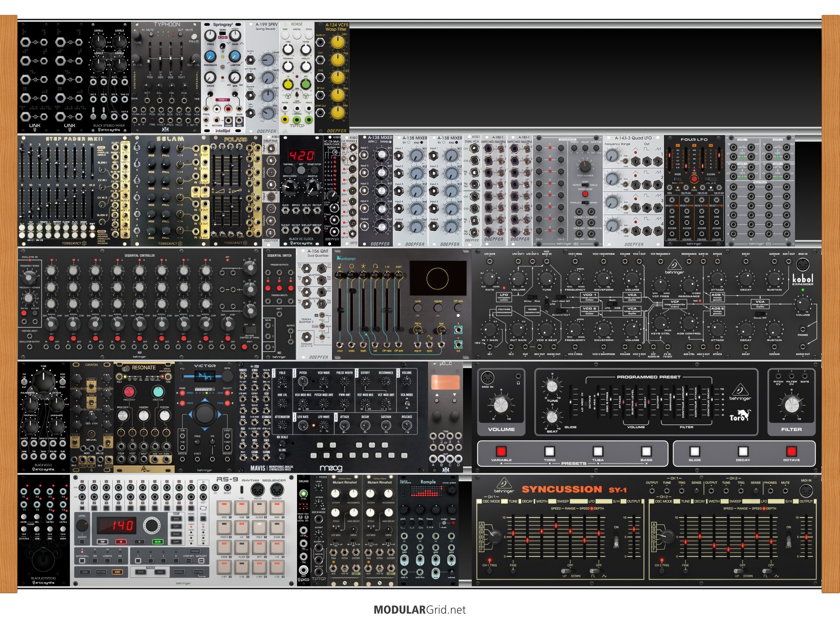
Task: Click the Resonate teal STRUCTURE knob
Action: 158,391
